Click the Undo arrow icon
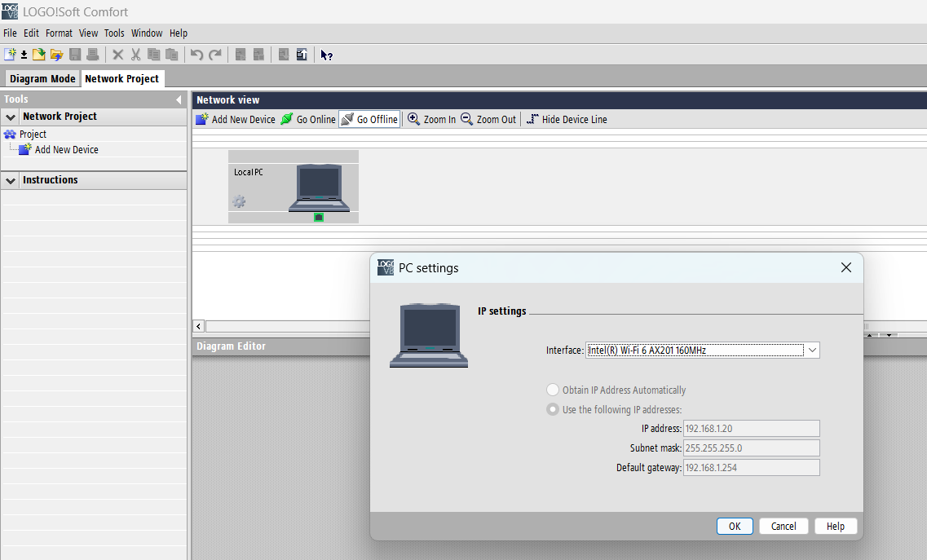This screenshot has height=560, width=927. pyautogui.click(x=196, y=55)
